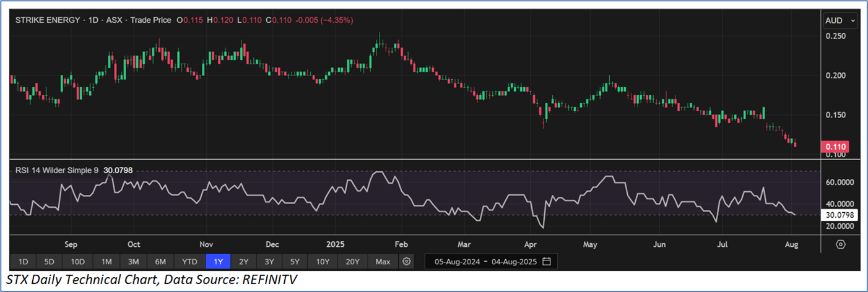Click the red 0.110 current price tag
Viewport: 868px width, 292px height.
[834, 147]
